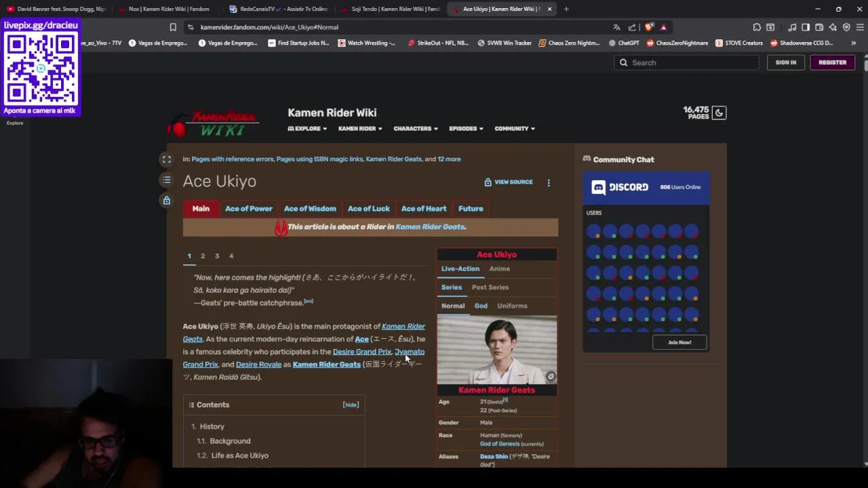Screen dimensions: 868x488
Task: Click the share page icon
Action: tap(632, 27)
